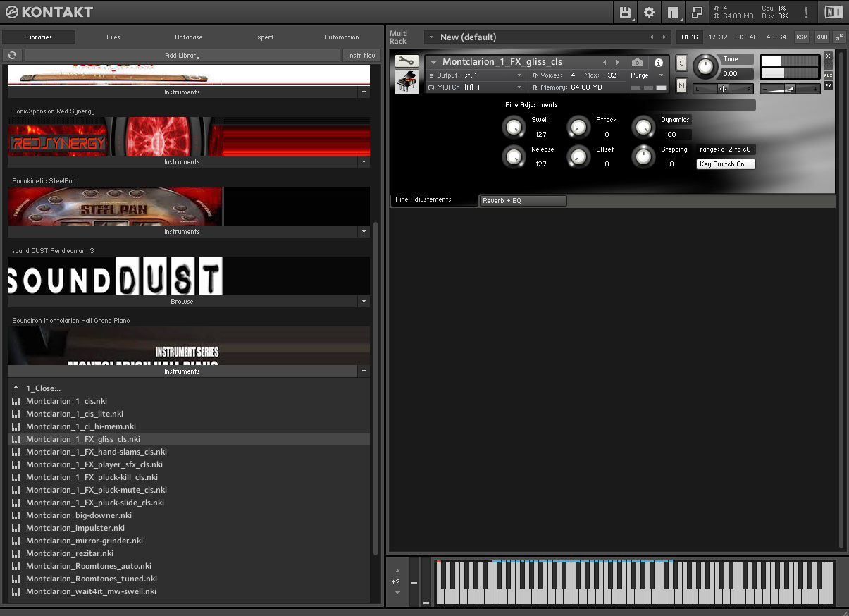Switch to the Automation tab
This screenshot has width=849, height=616.
[x=342, y=37]
